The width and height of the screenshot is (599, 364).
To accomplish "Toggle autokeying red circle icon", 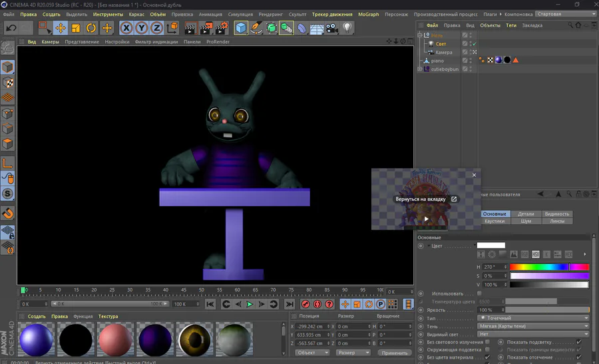I will coord(317,304).
